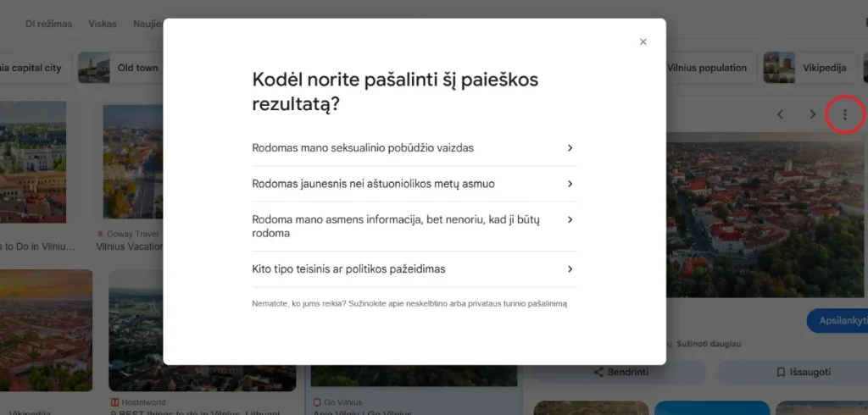Switch to the 'DI režimas' tab

pos(48,24)
